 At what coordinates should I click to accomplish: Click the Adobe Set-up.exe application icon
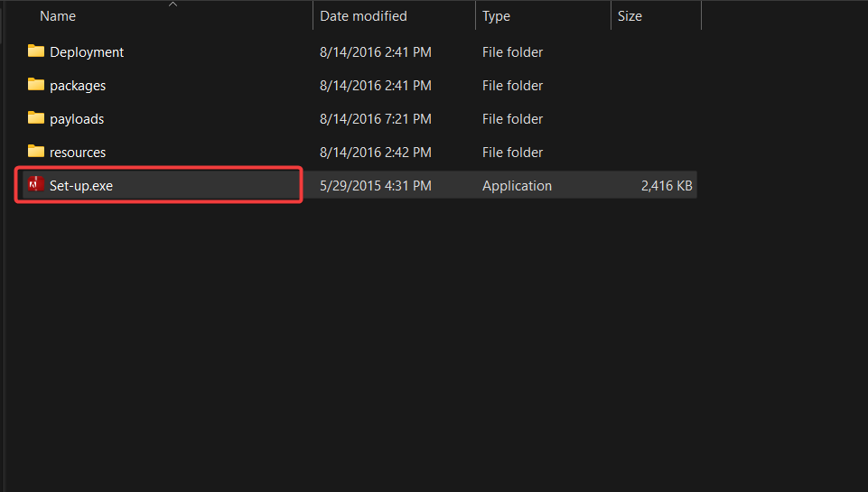[x=36, y=184]
